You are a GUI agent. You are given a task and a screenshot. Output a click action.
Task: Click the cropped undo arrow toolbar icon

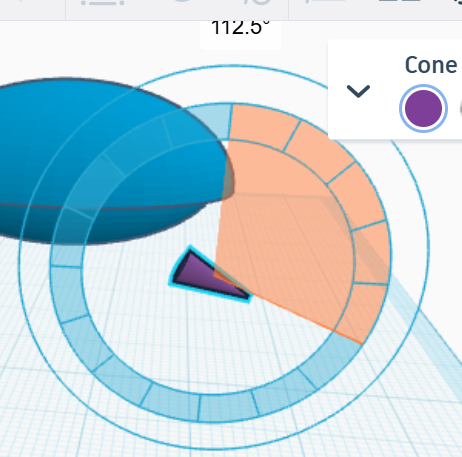182,2
